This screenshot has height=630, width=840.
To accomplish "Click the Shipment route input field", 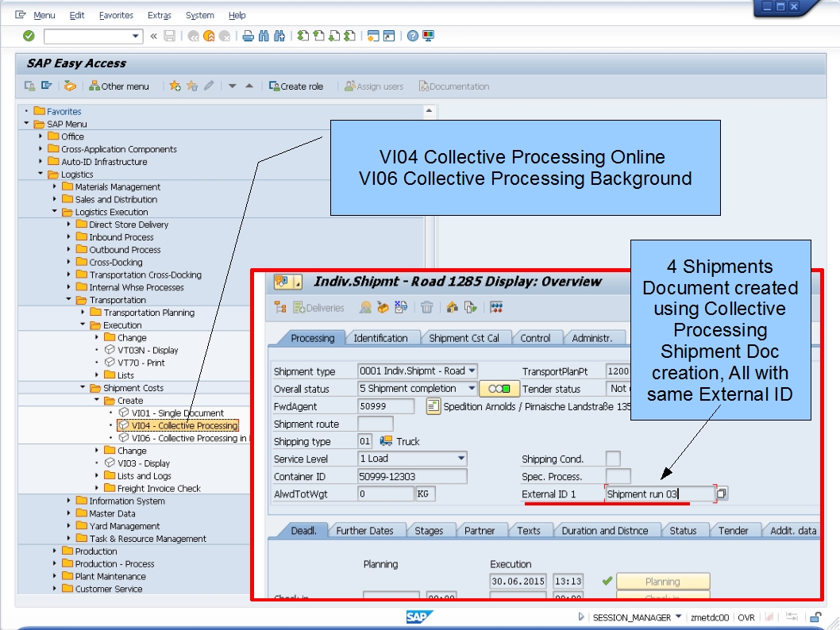I will point(375,424).
